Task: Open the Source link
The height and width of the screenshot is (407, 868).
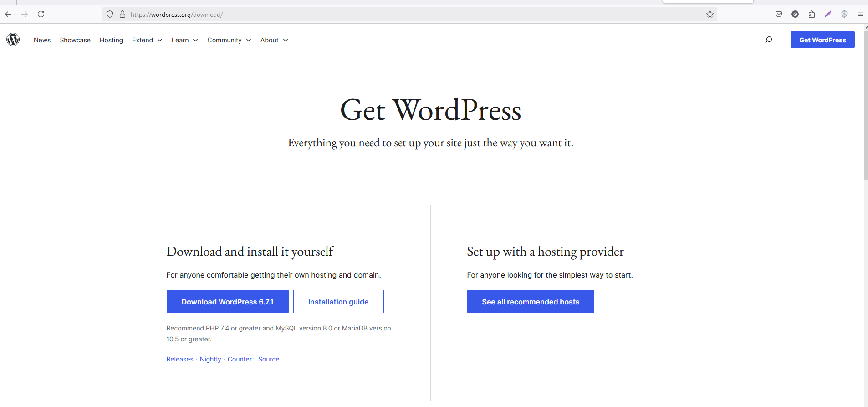Action: point(269,359)
